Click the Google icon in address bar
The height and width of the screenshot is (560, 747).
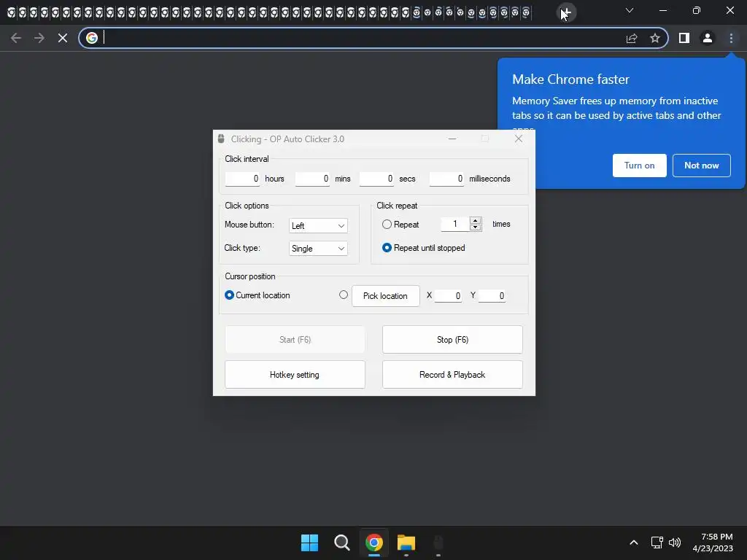tap(92, 38)
